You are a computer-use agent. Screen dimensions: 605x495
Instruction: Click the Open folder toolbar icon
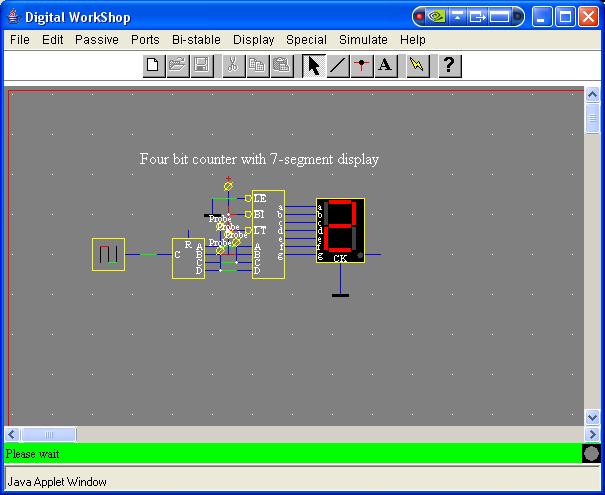(177, 66)
